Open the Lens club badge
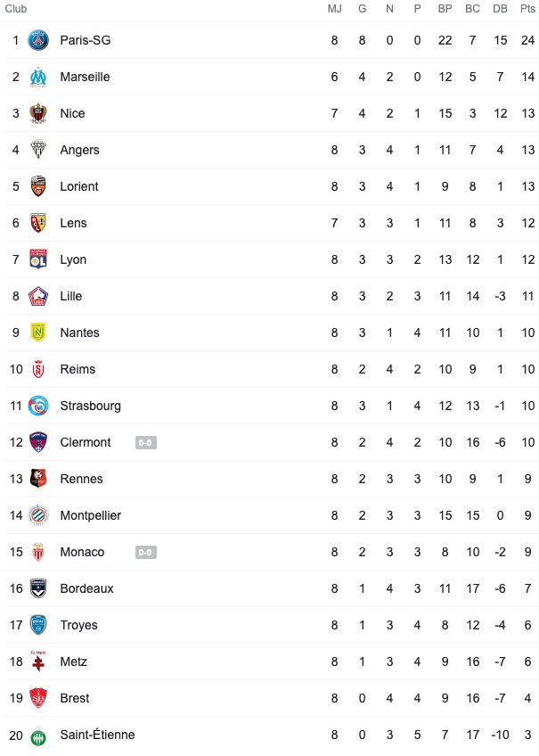 tap(38, 223)
